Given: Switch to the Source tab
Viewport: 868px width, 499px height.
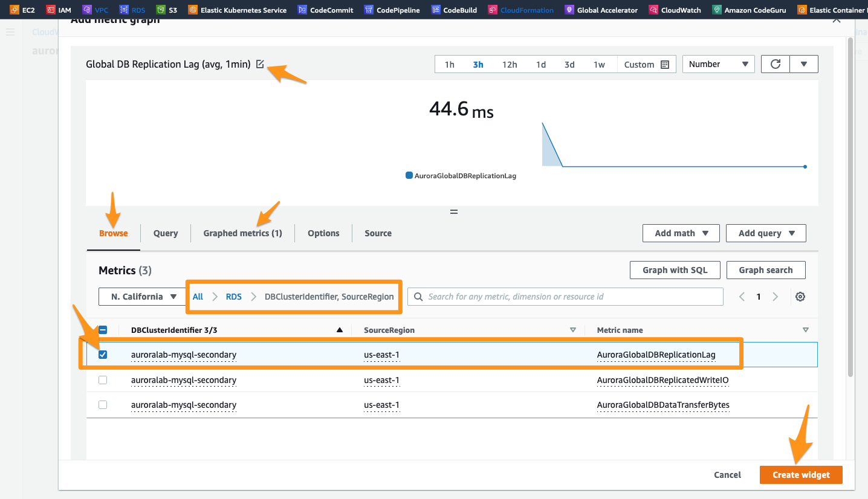Looking at the screenshot, I should 378,233.
